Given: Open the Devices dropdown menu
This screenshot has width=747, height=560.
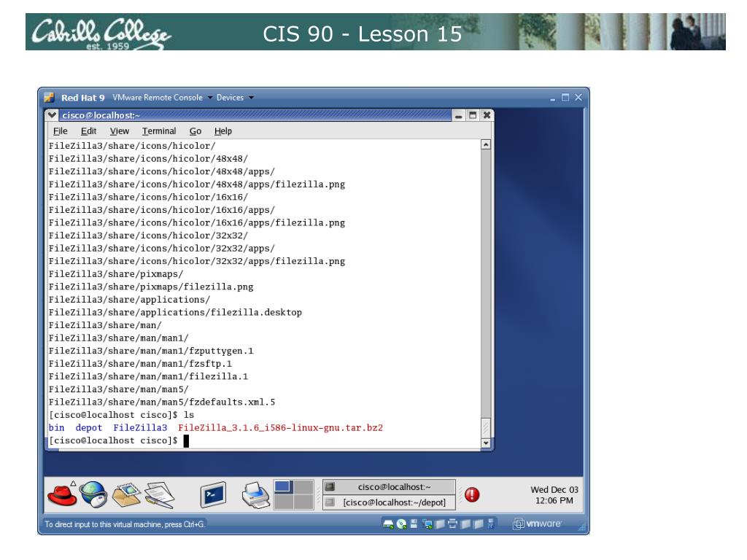Looking at the screenshot, I should 235,98.
